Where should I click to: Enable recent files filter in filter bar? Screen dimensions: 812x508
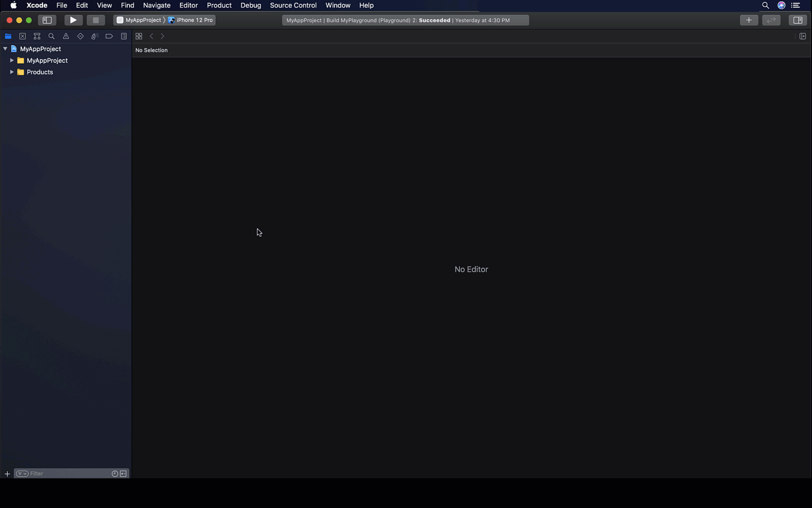[x=114, y=474]
